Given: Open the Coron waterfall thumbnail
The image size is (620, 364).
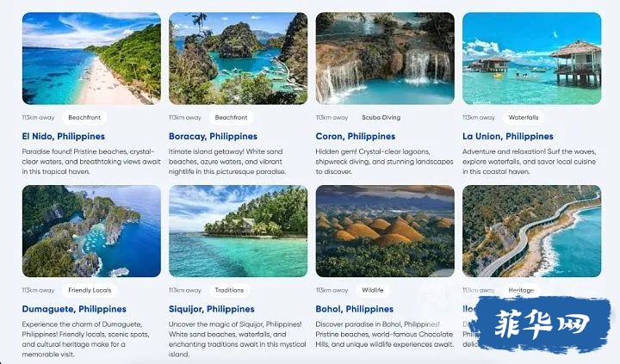Looking at the screenshot, I should 385,59.
